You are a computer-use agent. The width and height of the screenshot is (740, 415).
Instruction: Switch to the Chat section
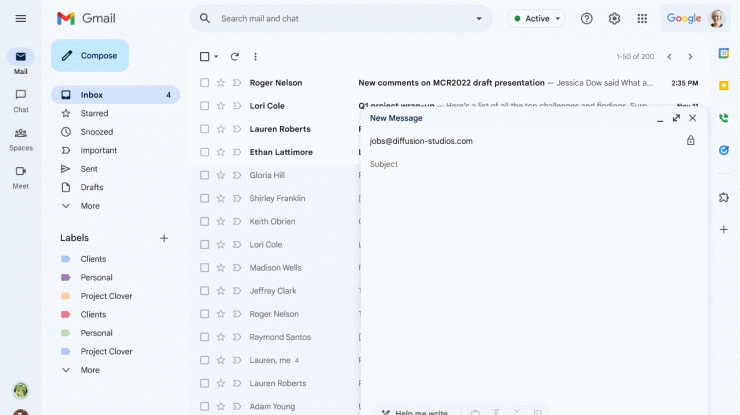click(x=21, y=101)
